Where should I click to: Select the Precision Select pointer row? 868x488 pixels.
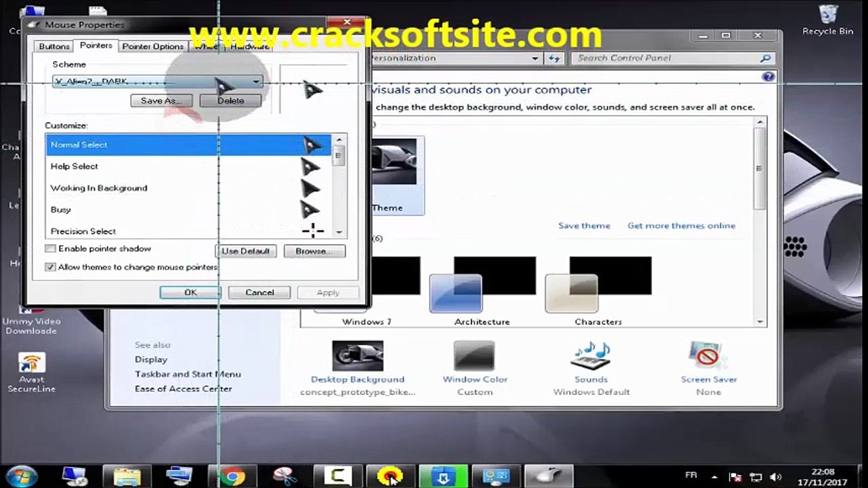[x=189, y=230]
